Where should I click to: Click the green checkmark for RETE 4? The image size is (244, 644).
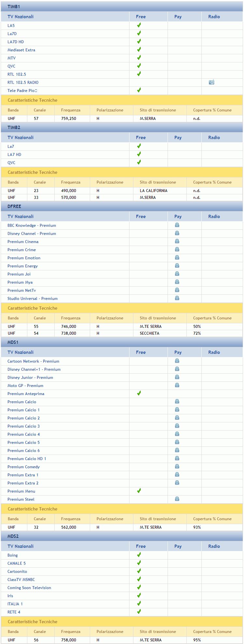click(139, 612)
